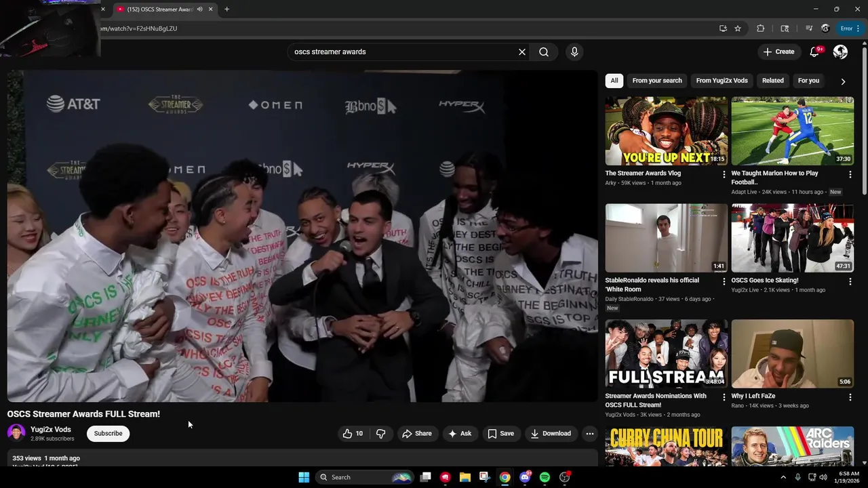
Task: Open new browser tab with plus
Action: point(226,9)
